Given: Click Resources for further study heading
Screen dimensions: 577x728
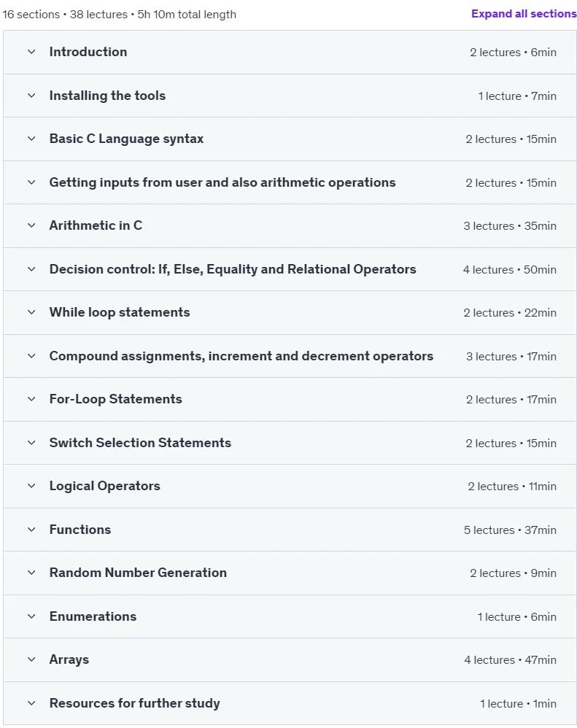Looking at the screenshot, I should [135, 703].
